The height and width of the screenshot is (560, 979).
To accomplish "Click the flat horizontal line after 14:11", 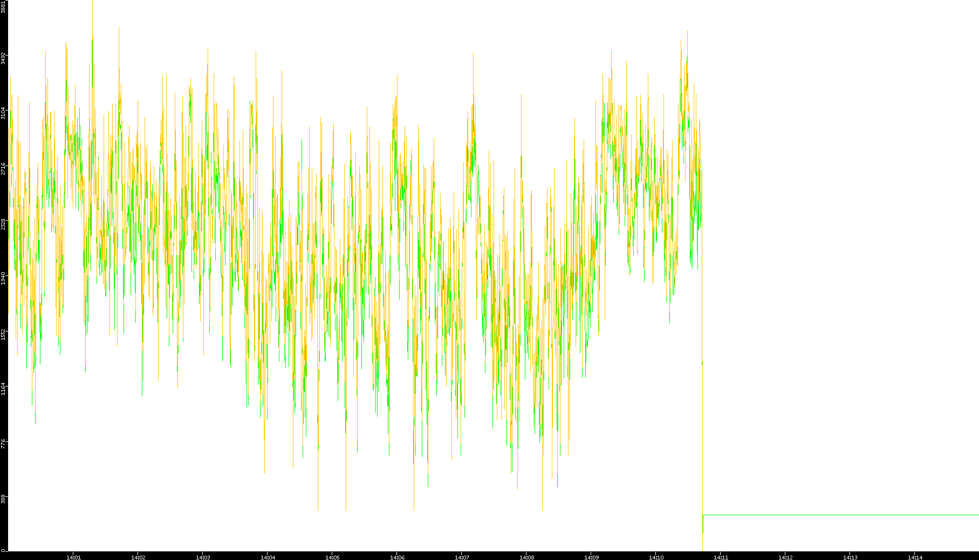I will pos(841,515).
